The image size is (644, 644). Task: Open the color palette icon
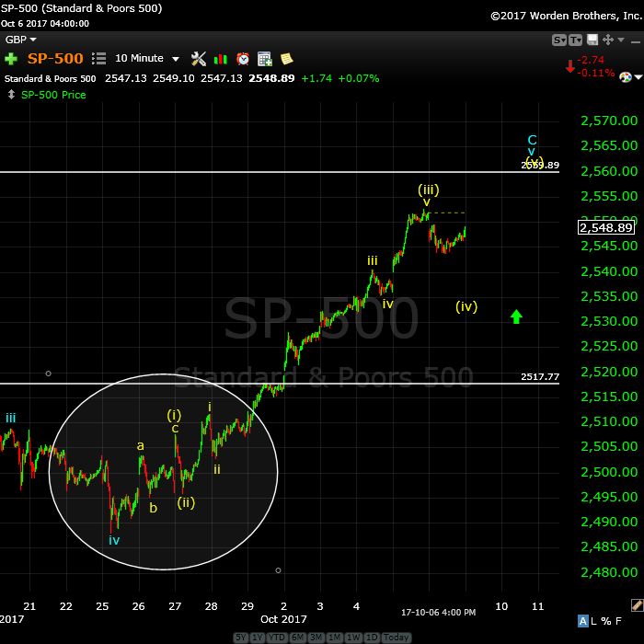coord(625,76)
